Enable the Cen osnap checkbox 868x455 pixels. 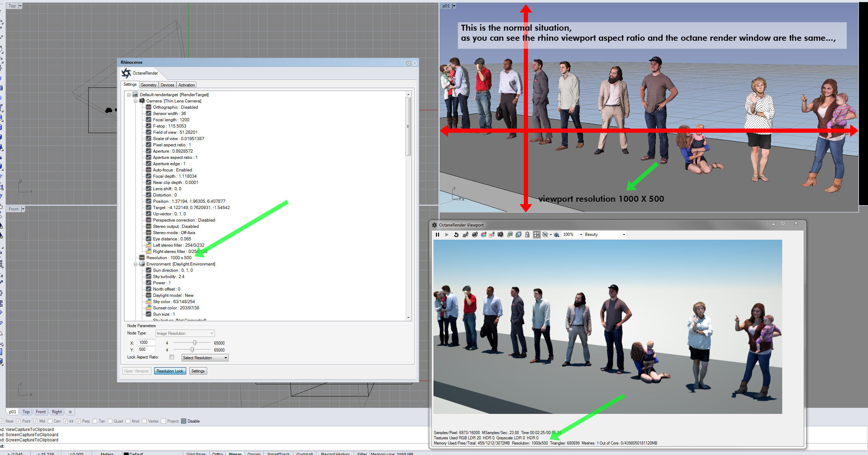pyautogui.click(x=50, y=421)
